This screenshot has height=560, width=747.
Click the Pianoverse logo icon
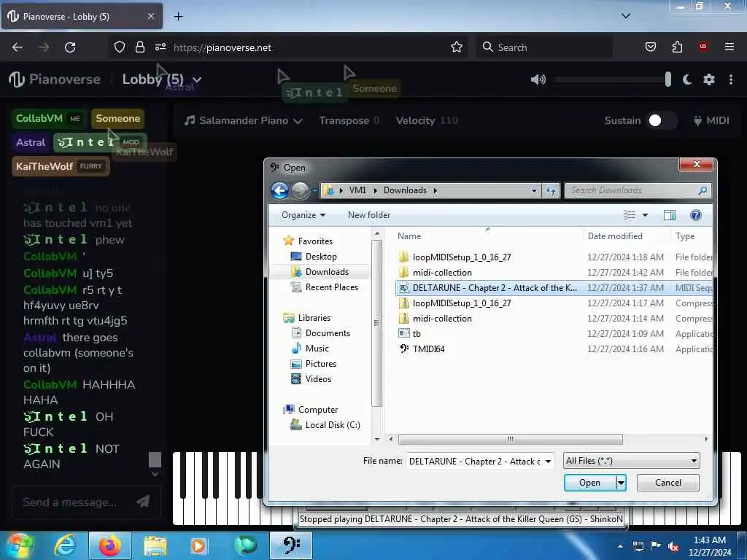(x=16, y=79)
